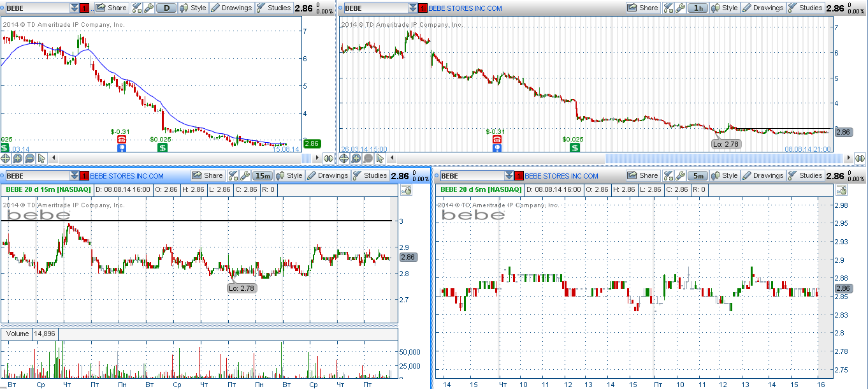Image resolution: width=868 pixels, height=389 pixels.
Task: Click the blue lightbulb event icon on the 1h chart
Action: pyautogui.click(x=497, y=147)
